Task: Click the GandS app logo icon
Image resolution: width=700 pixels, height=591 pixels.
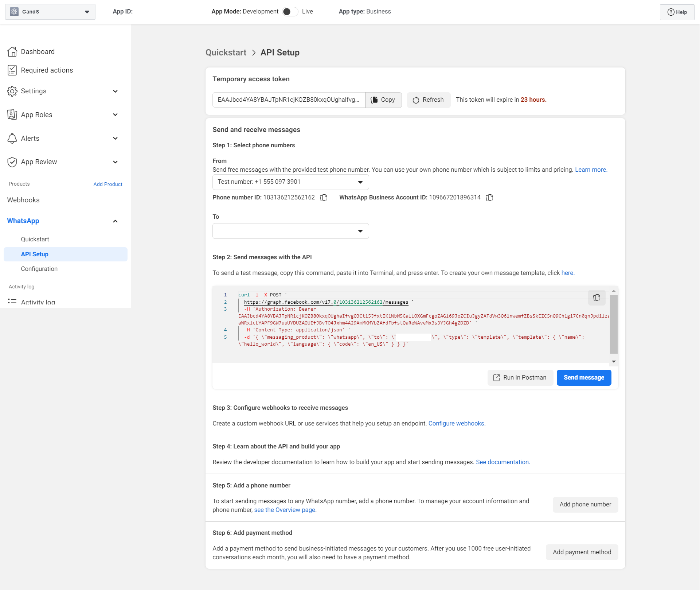Action: 14,12
